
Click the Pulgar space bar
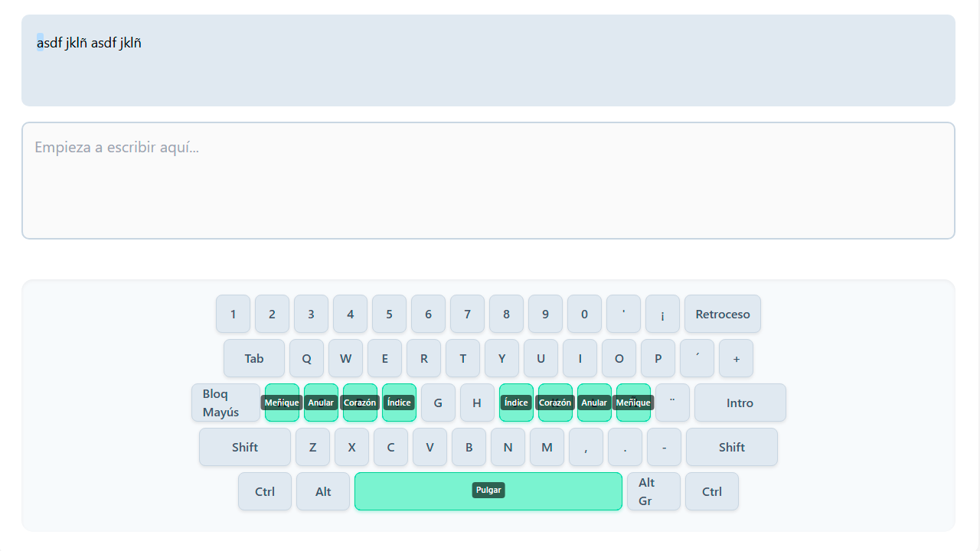[x=488, y=491]
